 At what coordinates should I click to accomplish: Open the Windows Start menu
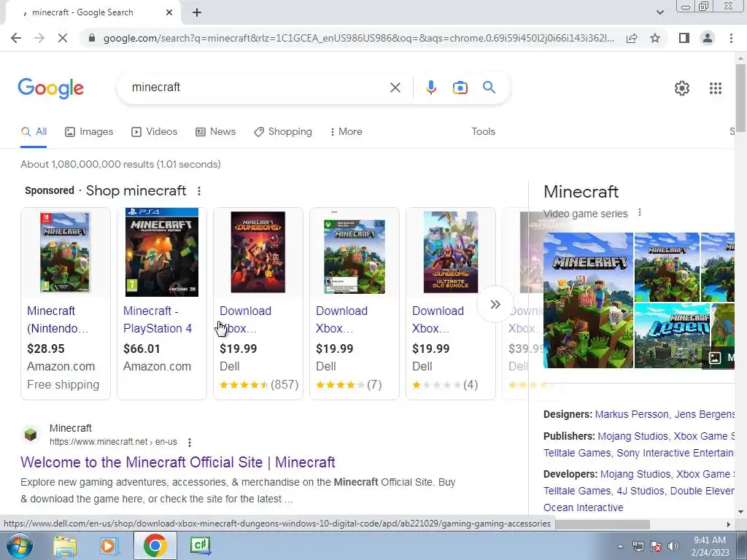click(18, 545)
